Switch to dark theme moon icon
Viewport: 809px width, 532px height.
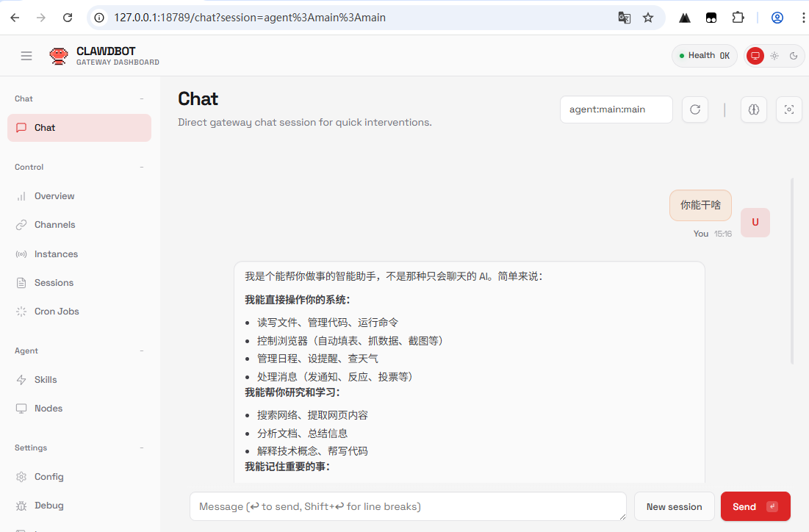(794, 56)
